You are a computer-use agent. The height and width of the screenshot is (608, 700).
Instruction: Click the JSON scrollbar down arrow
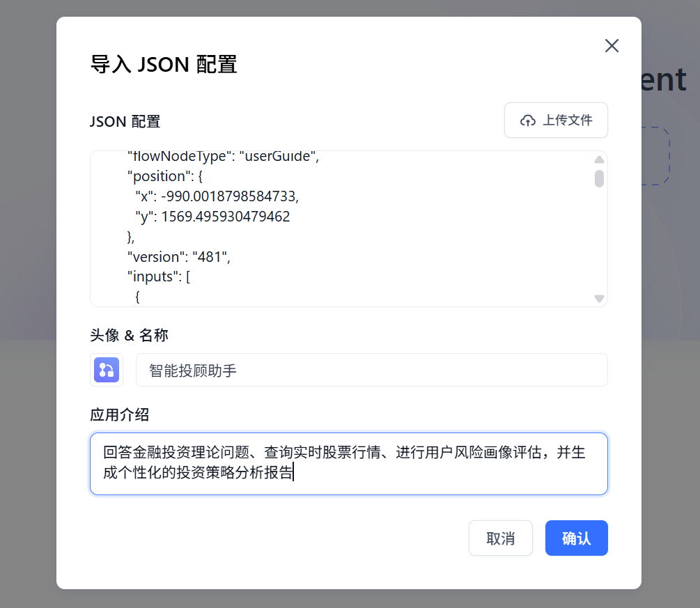pyautogui.click(x=599, y=298)
